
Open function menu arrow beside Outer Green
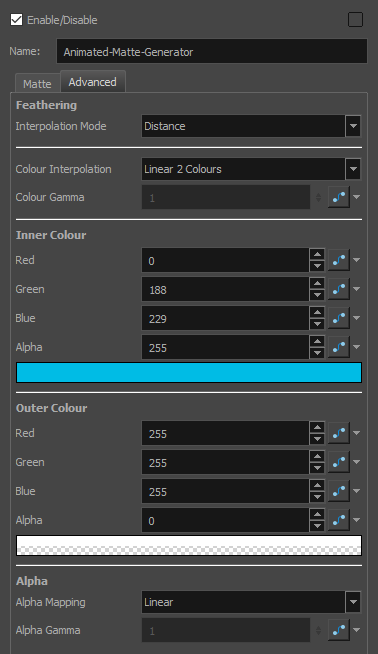(x=356, y=462)
